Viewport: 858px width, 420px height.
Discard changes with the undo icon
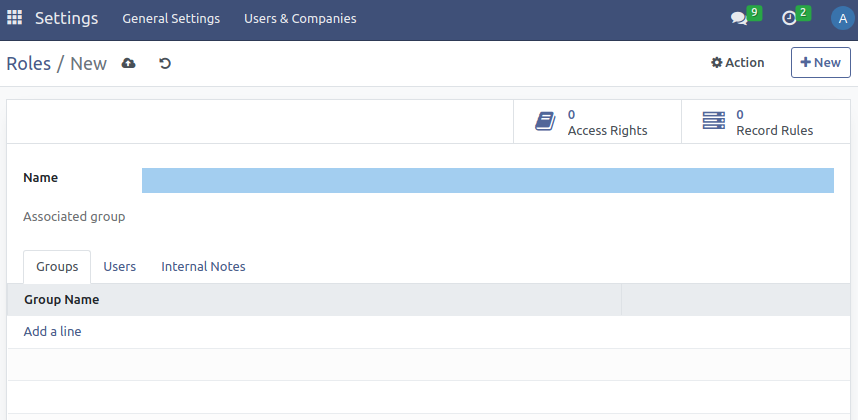pos(165,63)
